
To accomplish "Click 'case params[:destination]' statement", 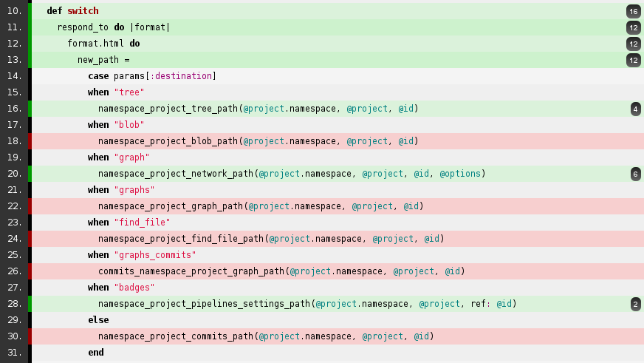I will 152,76.
